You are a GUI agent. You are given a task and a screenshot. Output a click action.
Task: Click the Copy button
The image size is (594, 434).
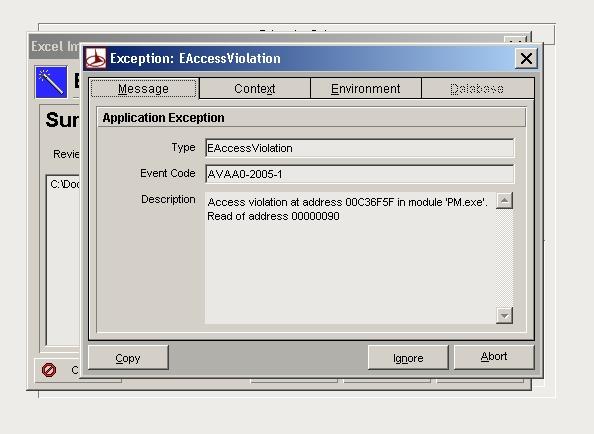coord(128,358)
